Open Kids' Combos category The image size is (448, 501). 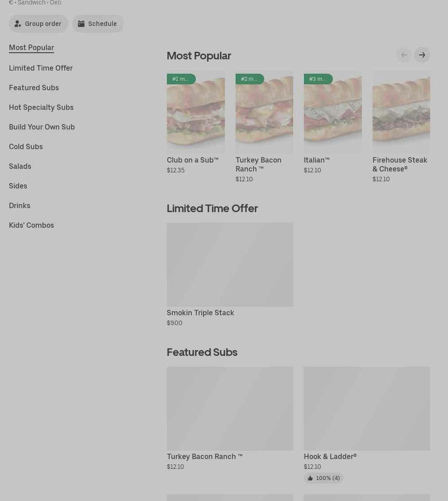pos(31,225)
